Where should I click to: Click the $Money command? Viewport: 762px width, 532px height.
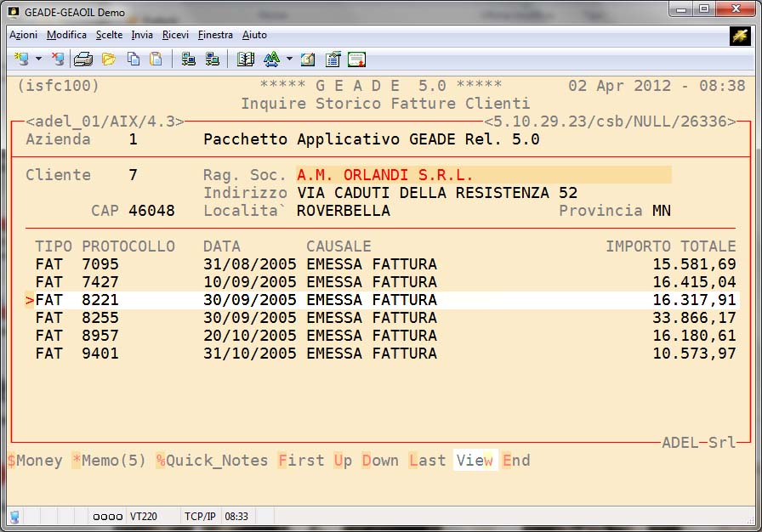[x=35, y=461]
